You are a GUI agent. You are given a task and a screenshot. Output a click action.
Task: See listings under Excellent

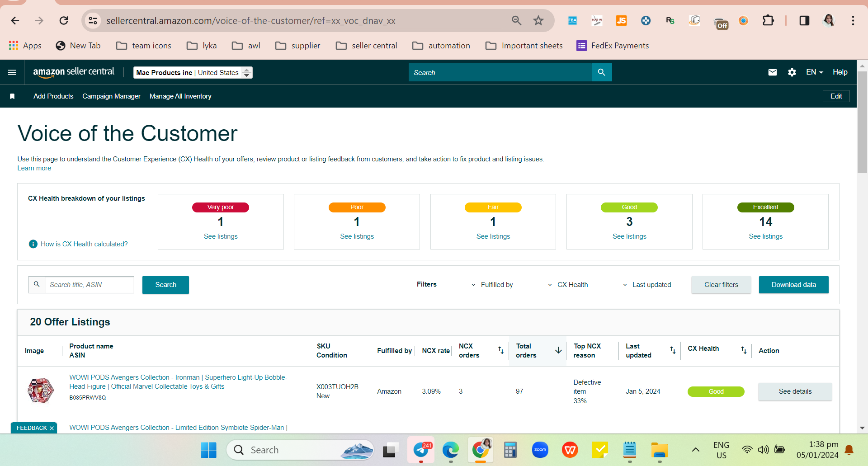[x=766, y=236]
